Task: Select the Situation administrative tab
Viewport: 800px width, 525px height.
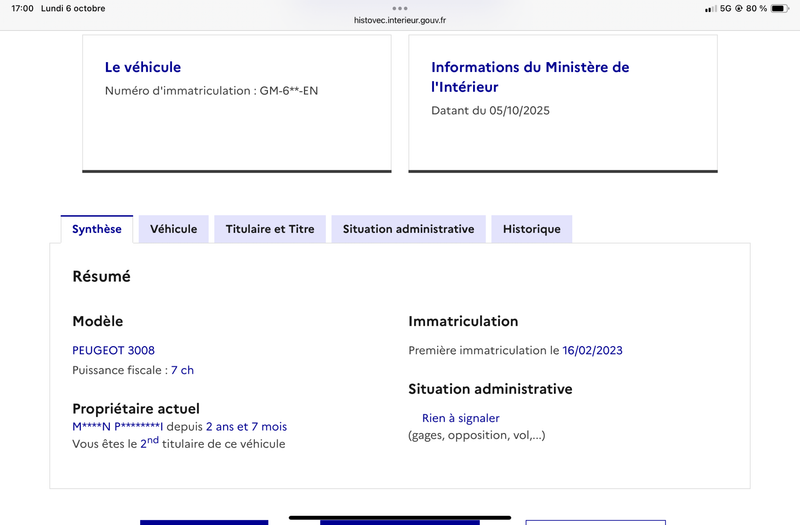Action: click(x=408, y=229)
